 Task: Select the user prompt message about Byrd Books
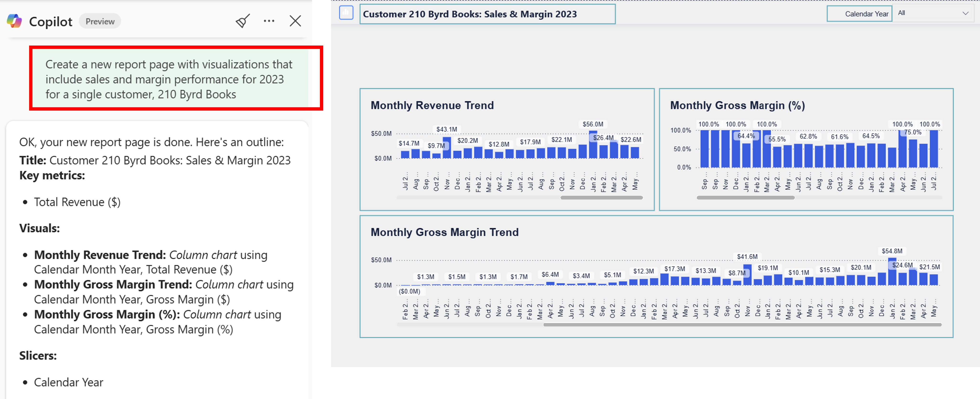pos(170,79)
